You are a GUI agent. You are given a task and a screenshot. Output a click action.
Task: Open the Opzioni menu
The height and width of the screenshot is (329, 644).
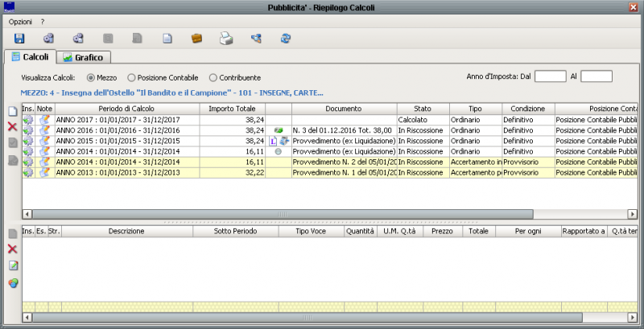click(x=20, y=21)
